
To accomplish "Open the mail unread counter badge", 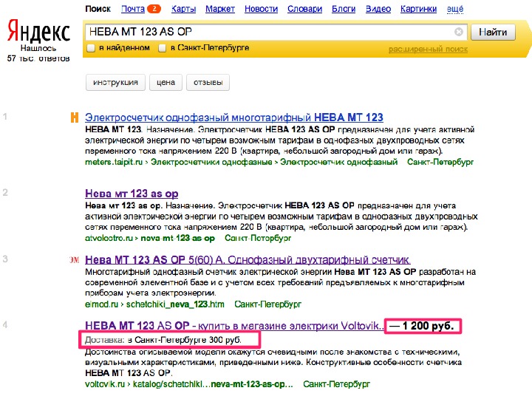I will pos(154,9).
